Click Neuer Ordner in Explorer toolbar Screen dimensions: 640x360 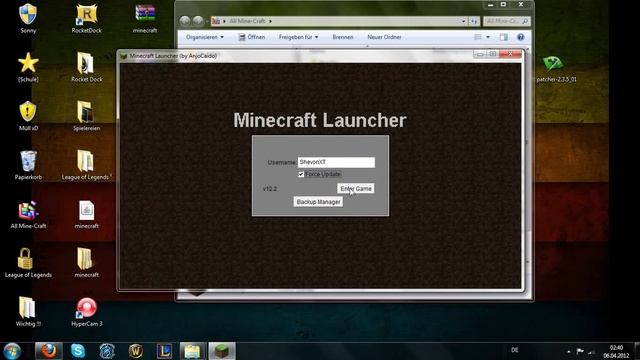tap(384, 37)
